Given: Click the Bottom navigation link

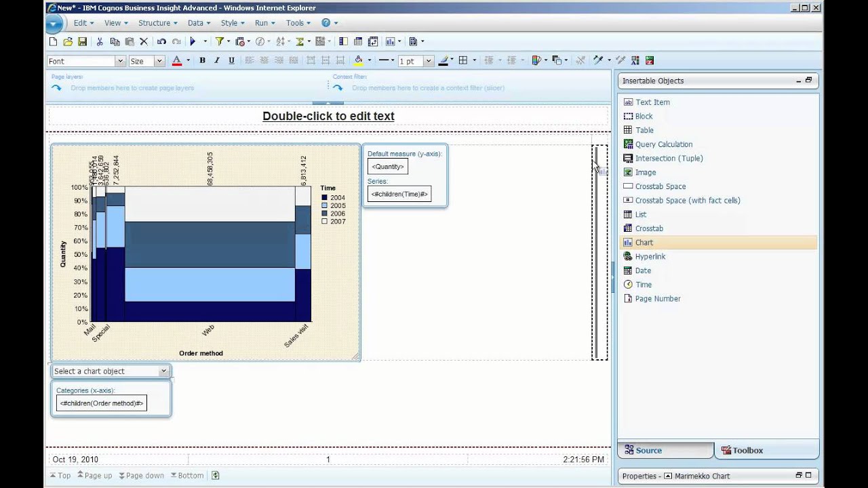Looking at the screenshot, I should tap(187, 475).
